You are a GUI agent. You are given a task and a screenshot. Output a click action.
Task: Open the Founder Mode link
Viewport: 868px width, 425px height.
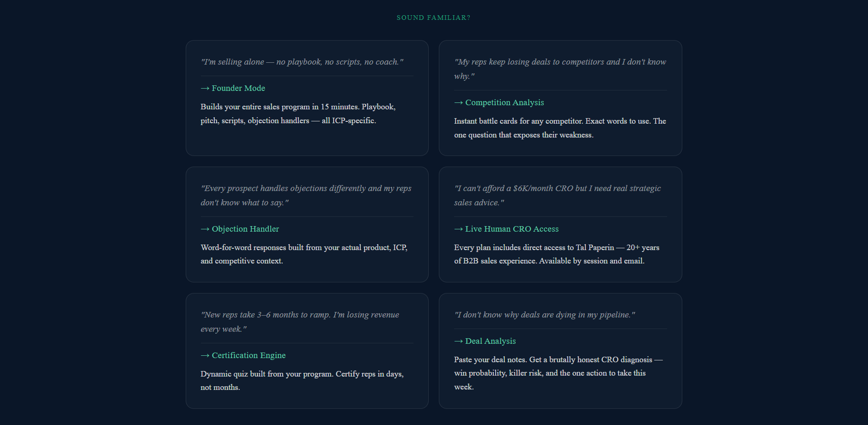(238, 88)
